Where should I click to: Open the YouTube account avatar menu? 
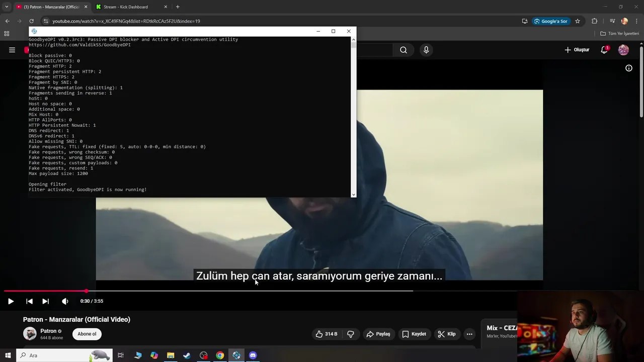pyautogui.click(x=623, y=50)
